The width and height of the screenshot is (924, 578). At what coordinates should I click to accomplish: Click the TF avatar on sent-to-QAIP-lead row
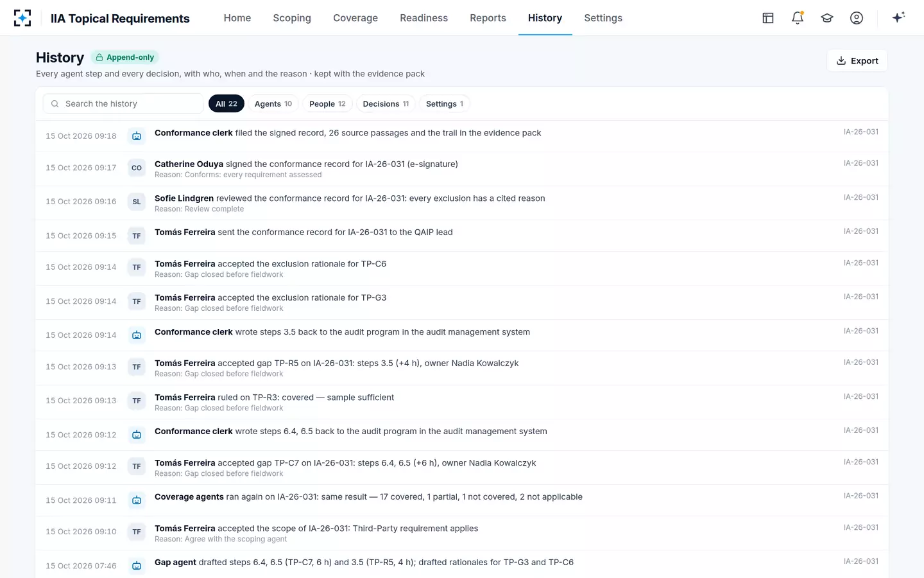pos(137,236)
